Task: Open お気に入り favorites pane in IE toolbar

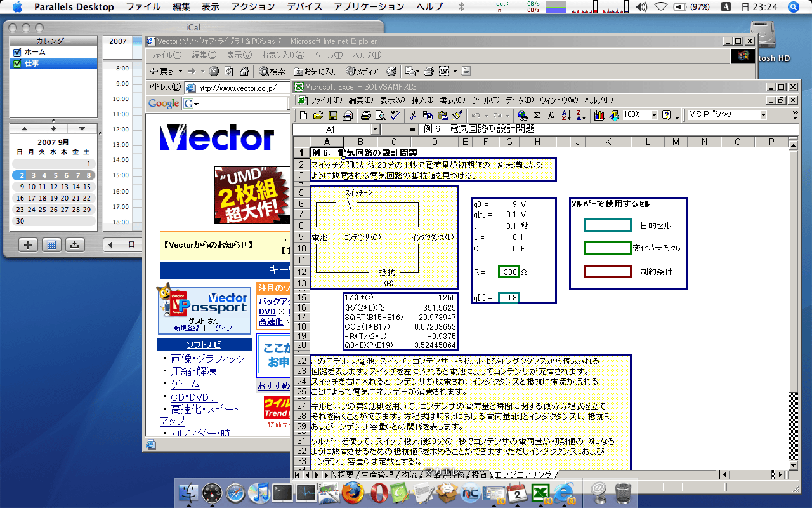Action: [x=316, y=72]
